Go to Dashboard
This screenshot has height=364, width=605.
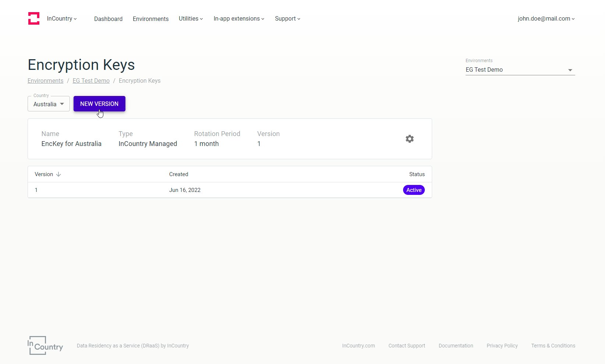108,19
